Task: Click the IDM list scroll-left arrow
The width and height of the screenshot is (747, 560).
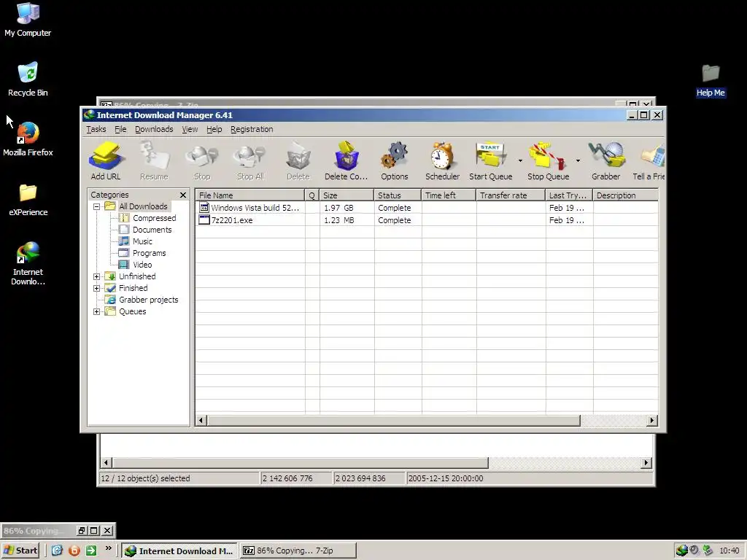Action: pos(201,421)
